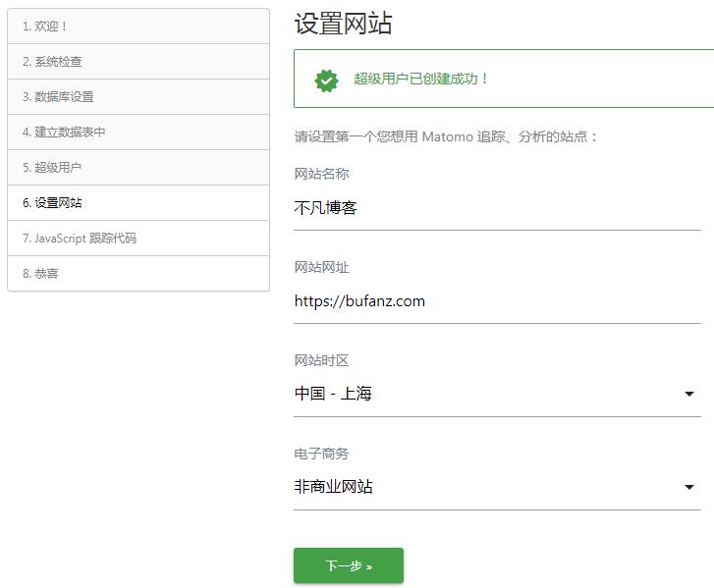Go to step 4. 建立数据表中
Image resolution: width=714 pixels, height=588 pixels.
(x=138, y=132)
